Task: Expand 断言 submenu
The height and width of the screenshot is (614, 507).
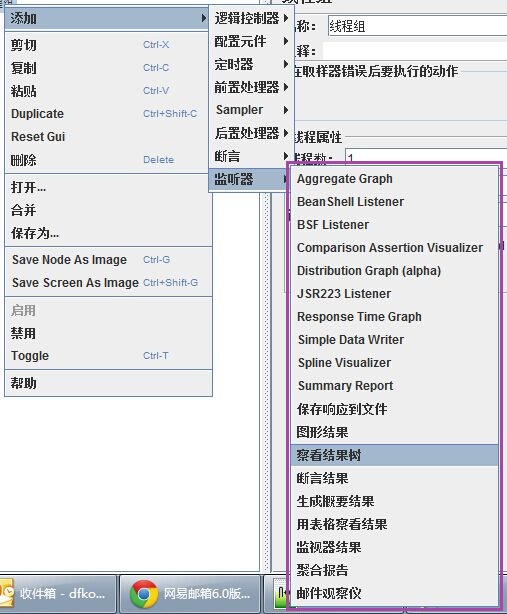Action: pyautogui.click(x=251, y=156)
